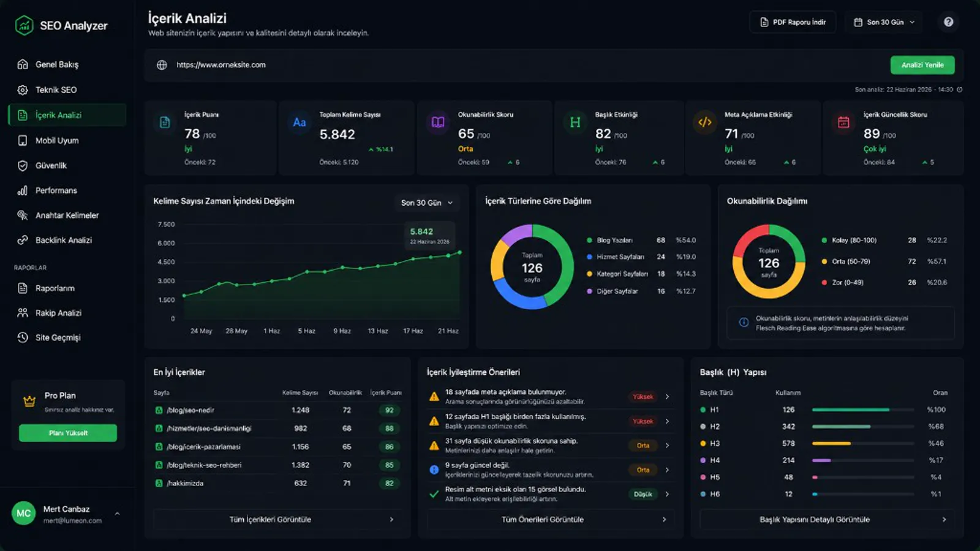Click the Meta Açıklama code icon
Screen dimensions: 980x551
coord(705,122)
